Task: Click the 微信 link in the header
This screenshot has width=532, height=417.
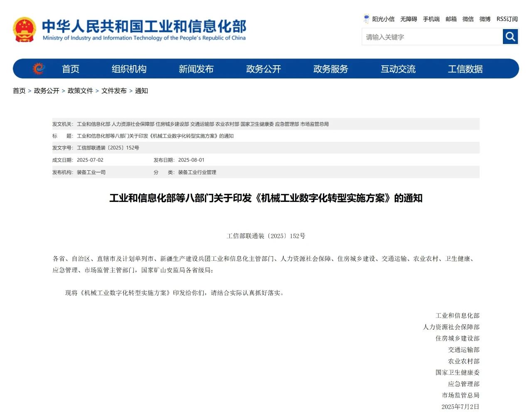Action: 468,19
